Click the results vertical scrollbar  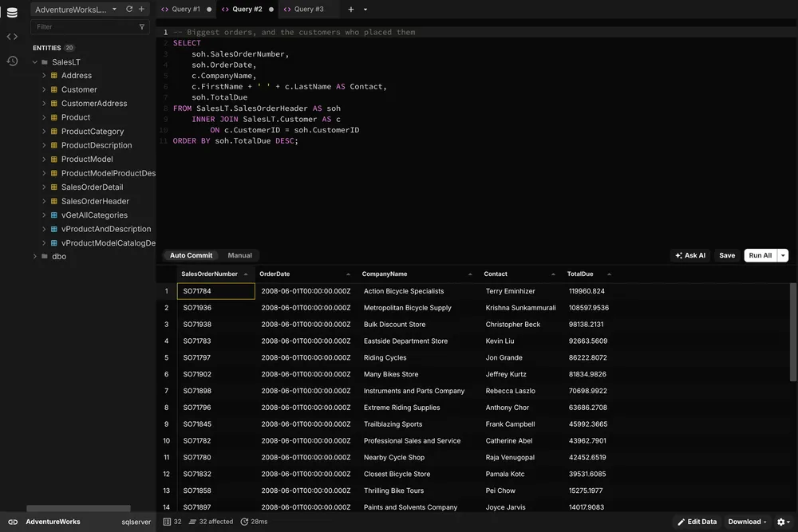click(792, 332)
